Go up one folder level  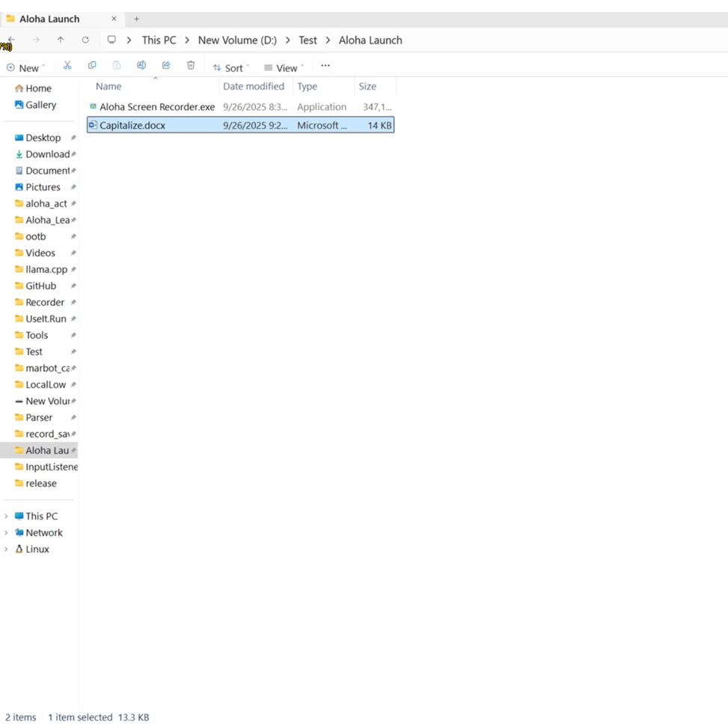click(61, 40)
